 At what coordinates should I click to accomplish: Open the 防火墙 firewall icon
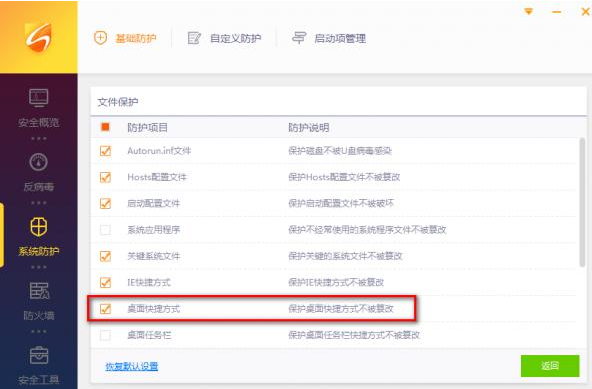click(39, 291)
